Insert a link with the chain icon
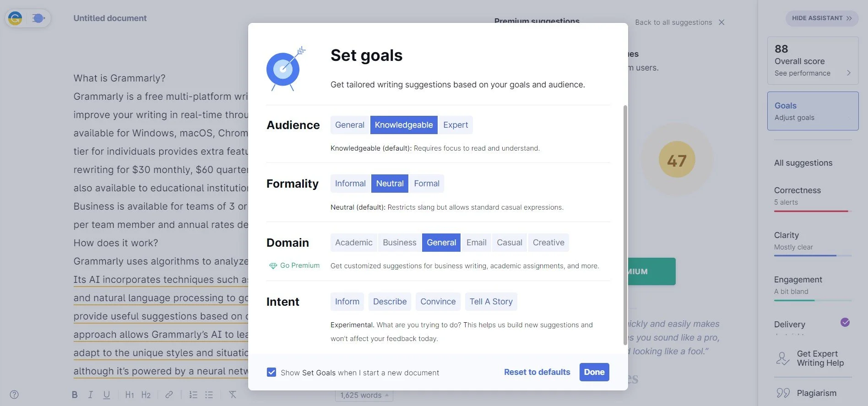 pos(169,395)
